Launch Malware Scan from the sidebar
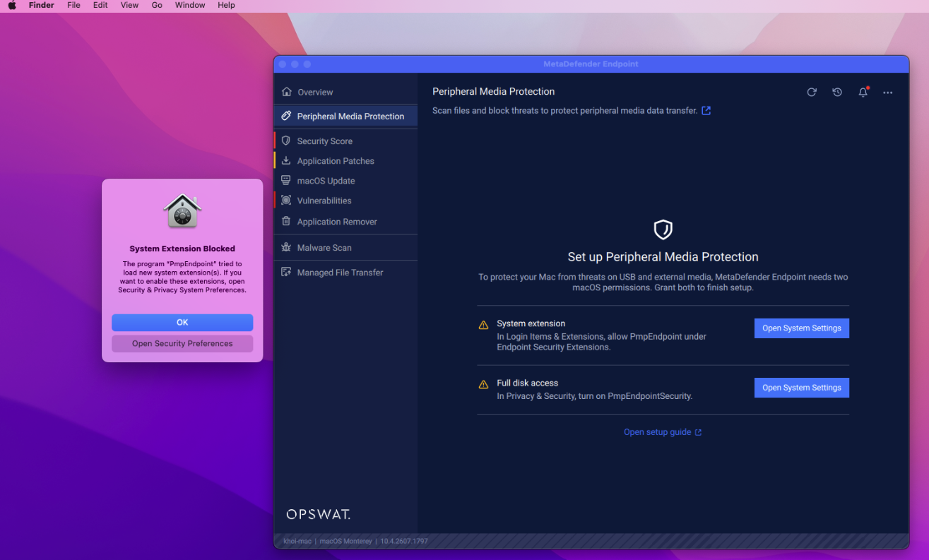The width and height of the screenshot is (929, 560). click(345, 248)
